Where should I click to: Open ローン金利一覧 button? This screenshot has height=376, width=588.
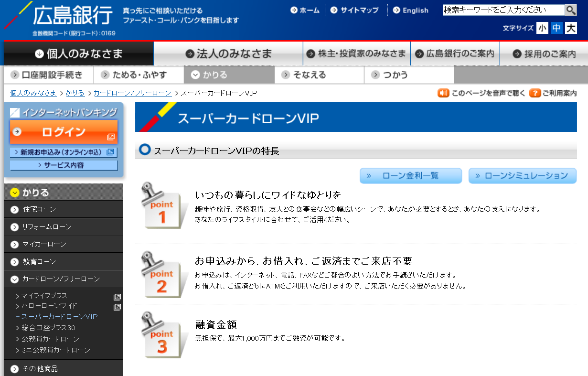click(411, 176)
